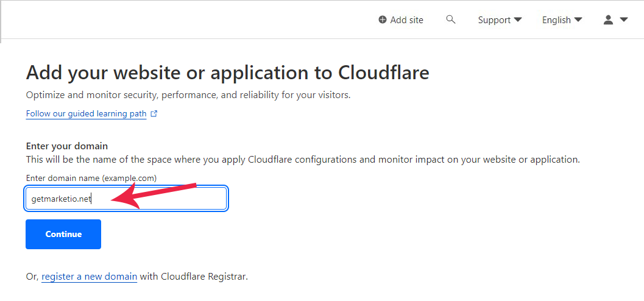Screen dimensions: 644x301
Task: Expand the English language dropdown arrow
Action: pos(578,19)
